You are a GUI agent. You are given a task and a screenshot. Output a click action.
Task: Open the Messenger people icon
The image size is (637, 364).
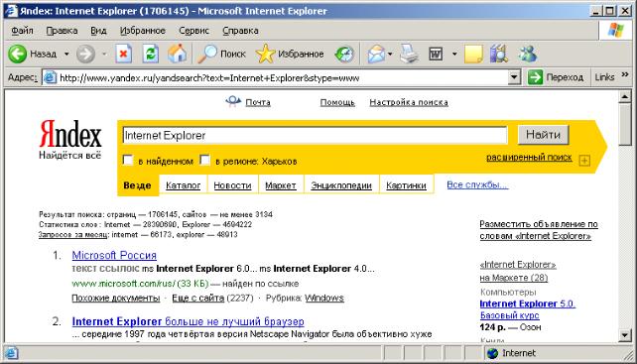[527, 54]
